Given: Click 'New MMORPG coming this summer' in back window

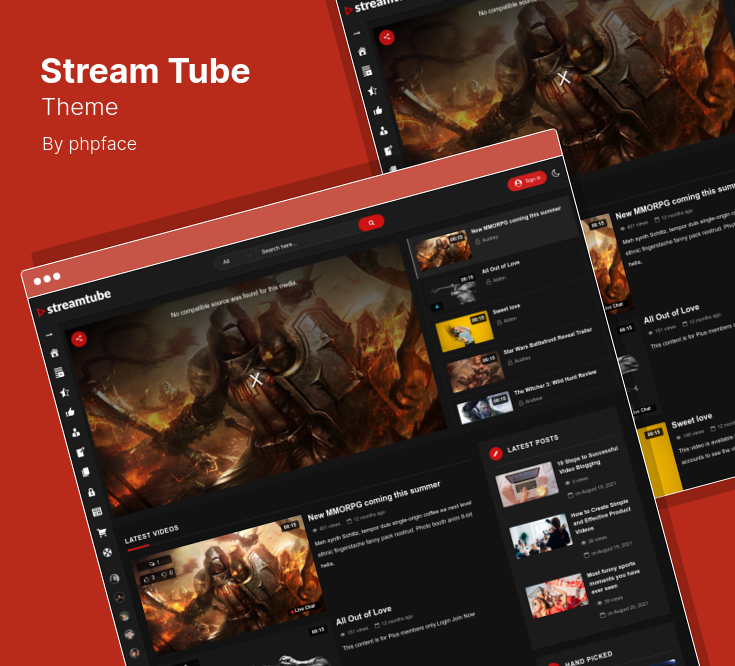Looking at the screenshot, I should (675, 201).
